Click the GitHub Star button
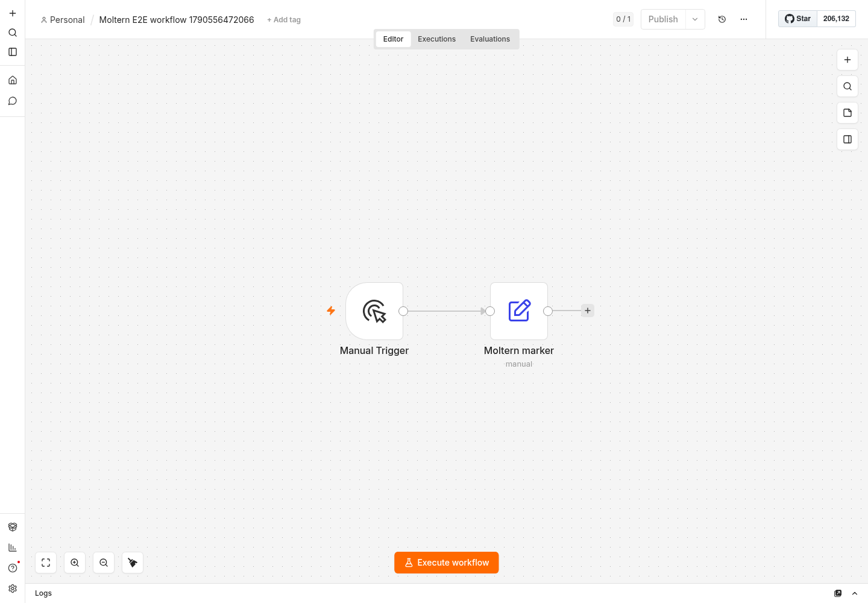 coord(797,19)
